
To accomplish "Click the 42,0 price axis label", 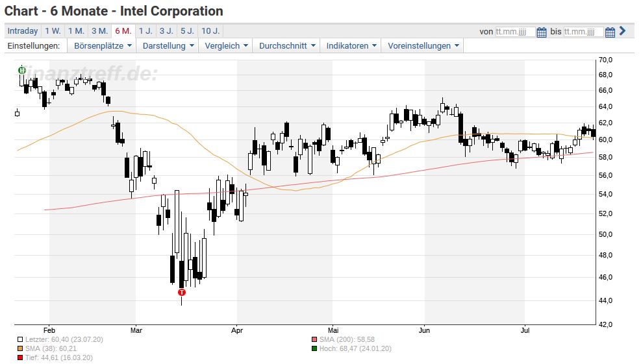I will [x=605, y=324].
